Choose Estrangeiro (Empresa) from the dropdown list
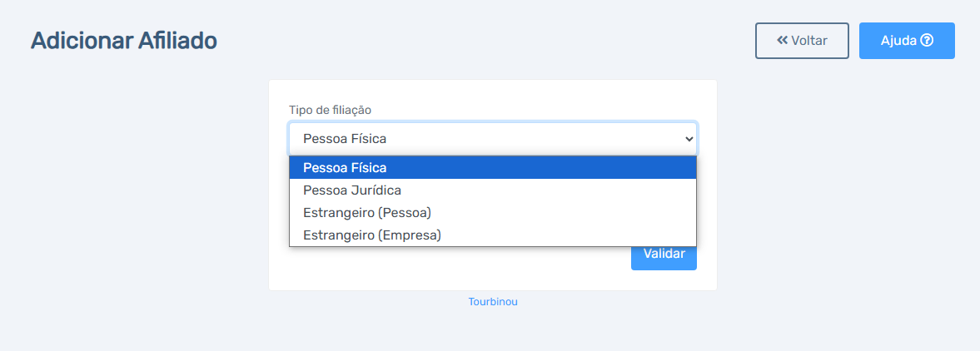The image size is (980, 351). pyautogui.click(x=493, y=235)
